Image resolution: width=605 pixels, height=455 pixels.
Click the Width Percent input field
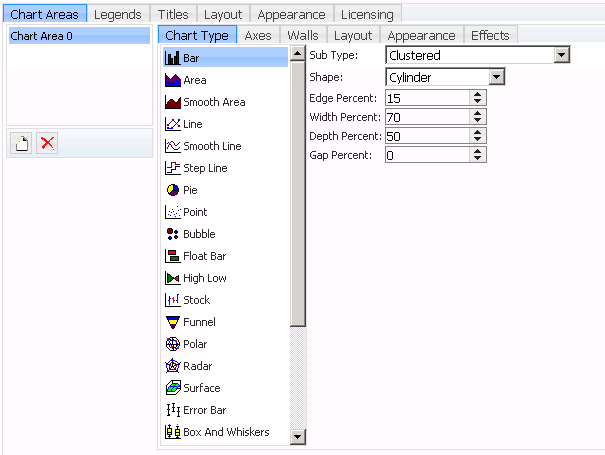click(428, 117)
